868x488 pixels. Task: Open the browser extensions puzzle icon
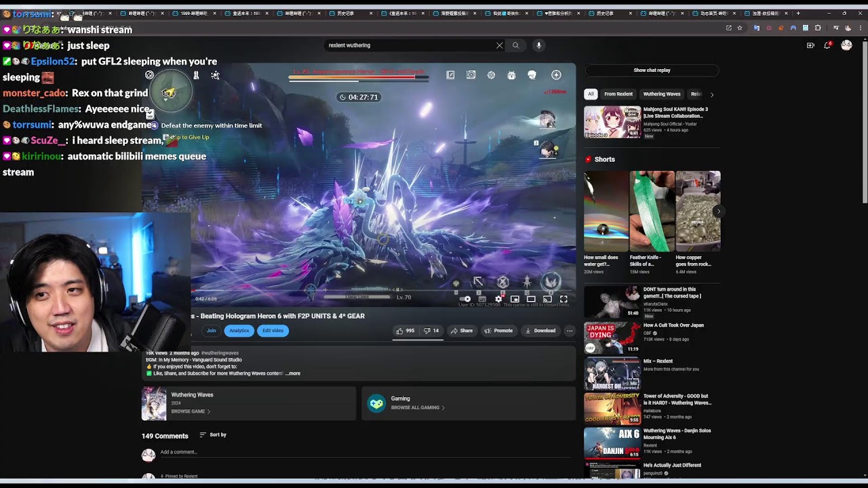(818, 28)
